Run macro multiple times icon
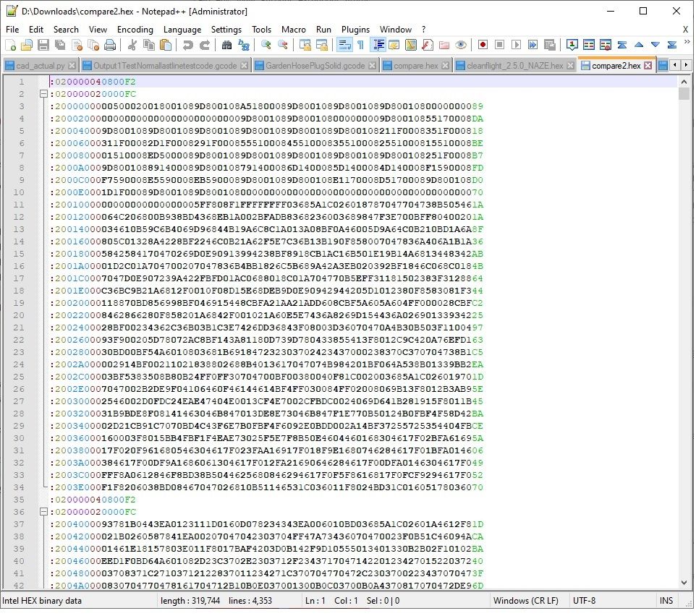 coord(532,45)
